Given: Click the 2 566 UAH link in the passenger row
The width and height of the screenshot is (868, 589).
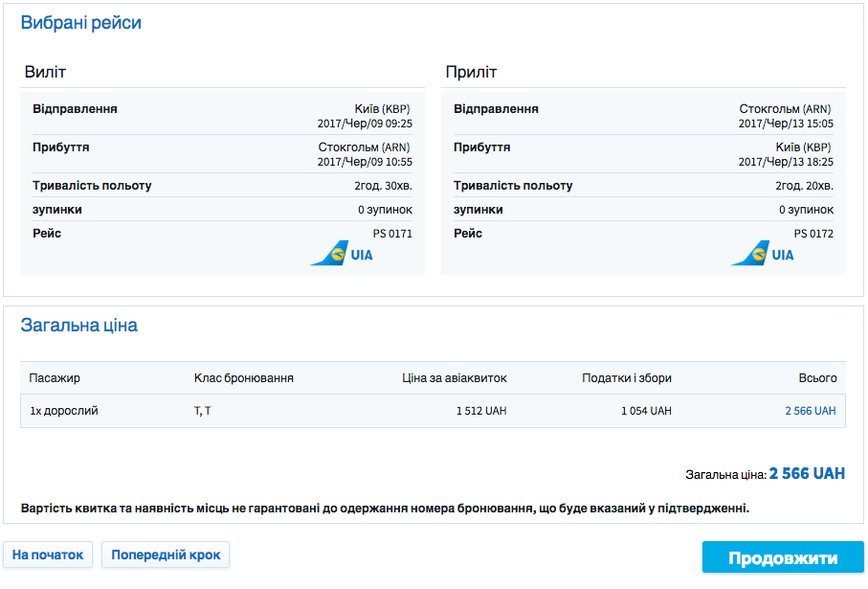Looking at the screenshot, I should click(x=810, y=411).
